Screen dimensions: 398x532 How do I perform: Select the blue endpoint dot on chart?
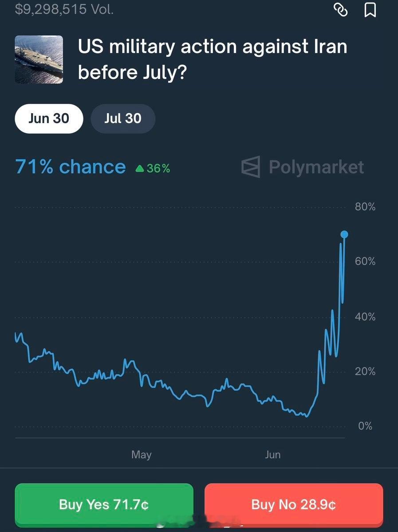(x=344, y=234)
